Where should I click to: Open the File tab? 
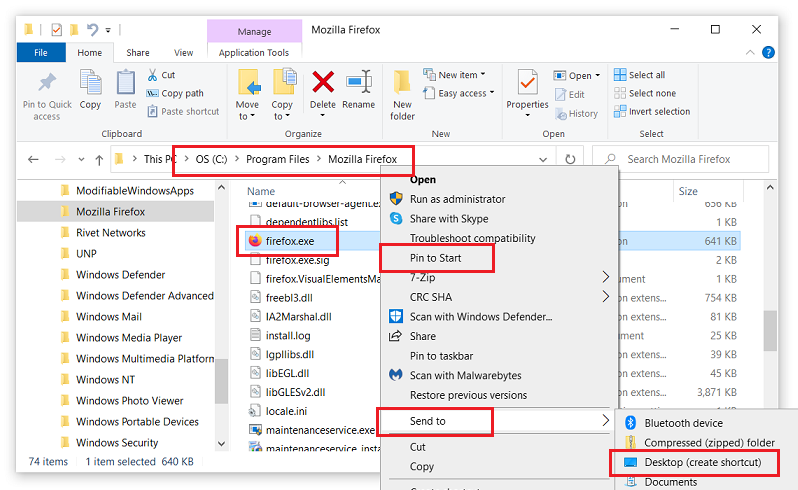(41, 52)
